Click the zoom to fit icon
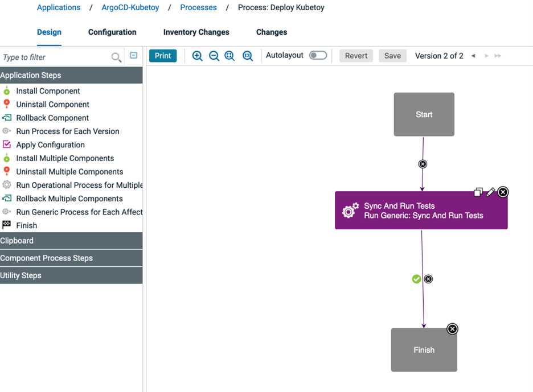This screenshot has height=392, width=533. 230,56
